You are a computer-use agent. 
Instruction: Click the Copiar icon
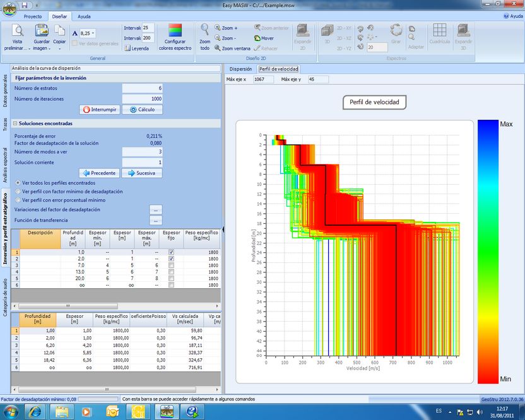tap(59, 30)
